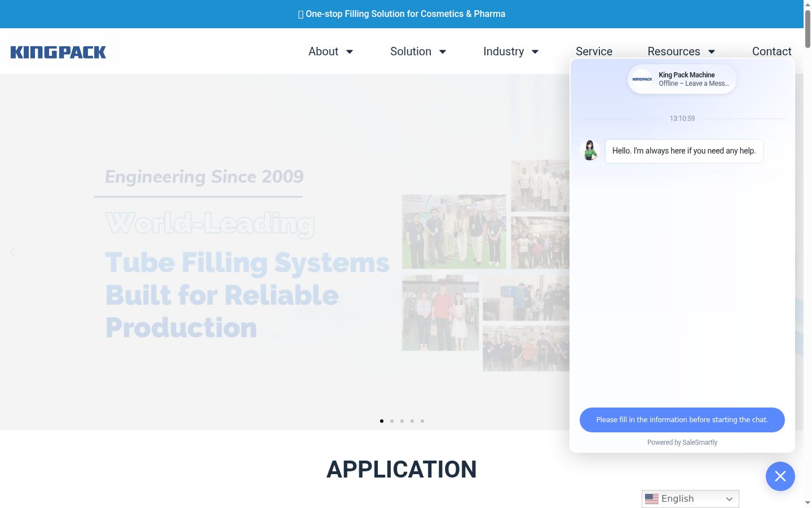Close the chat widget with X button
The height and width of the screenshot is (508, 812).
click(x=780, y=476)
